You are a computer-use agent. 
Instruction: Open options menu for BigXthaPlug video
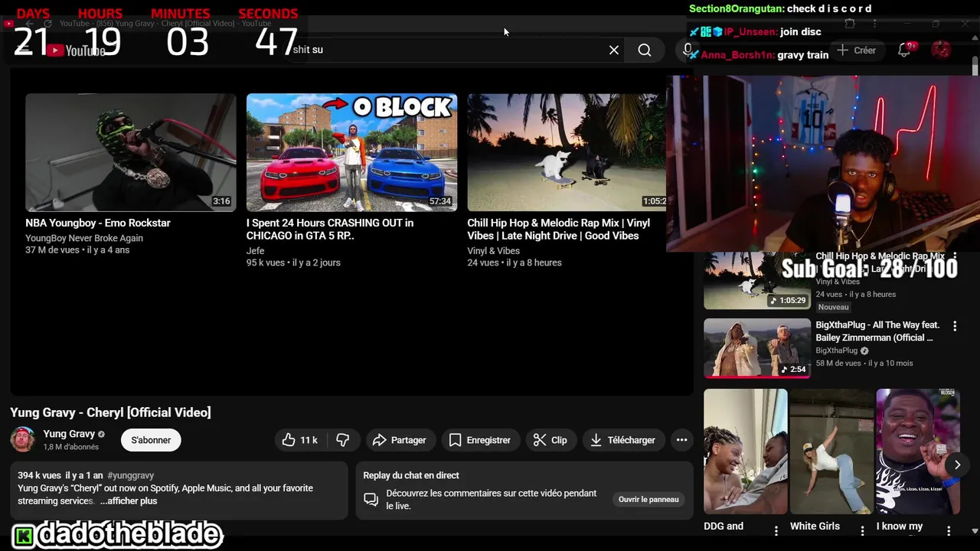click(x=955, y=326)
